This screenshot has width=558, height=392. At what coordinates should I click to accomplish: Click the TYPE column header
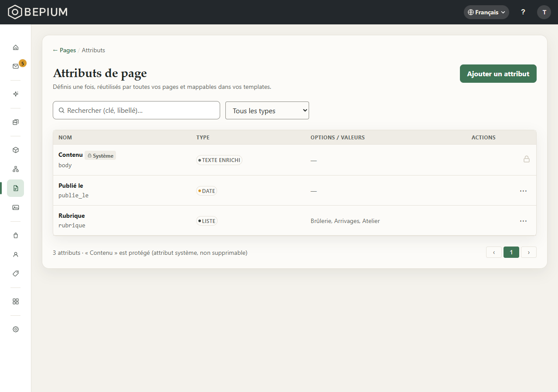pyautogui.click(x=203, y=137)
